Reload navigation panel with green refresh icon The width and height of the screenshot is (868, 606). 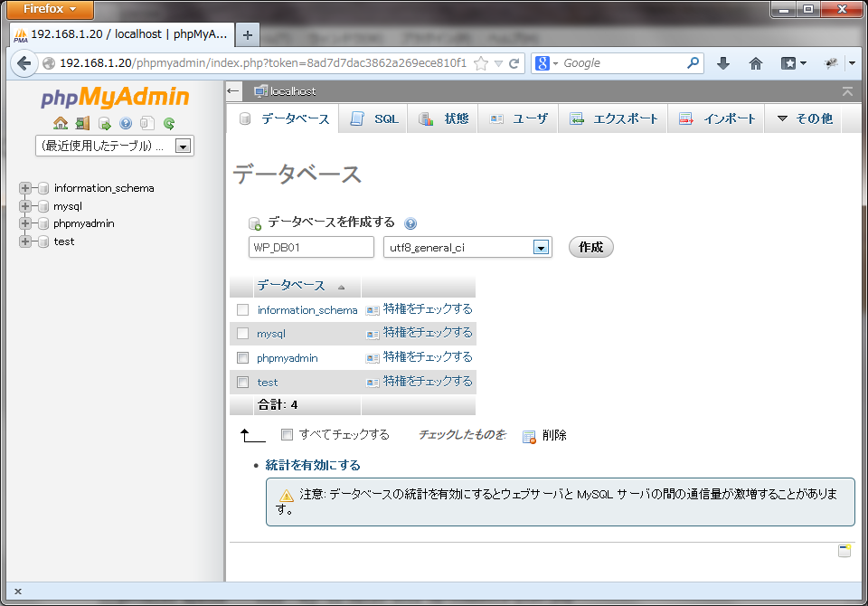click(169, 124)
